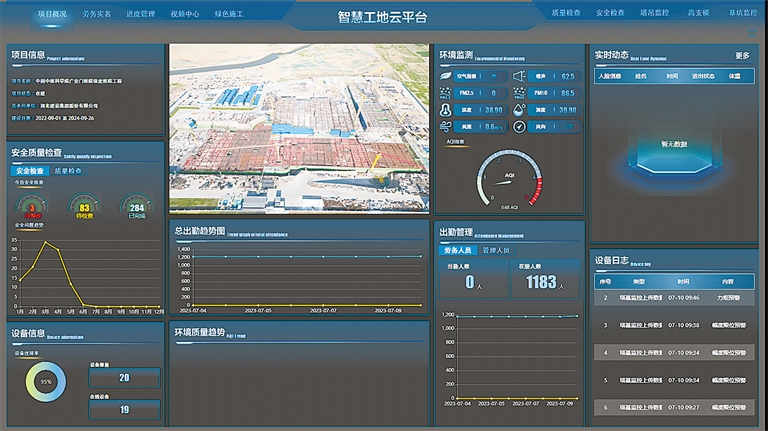Open 劳务实名 in top navigation
768x431 pixels.
[97, 14]
